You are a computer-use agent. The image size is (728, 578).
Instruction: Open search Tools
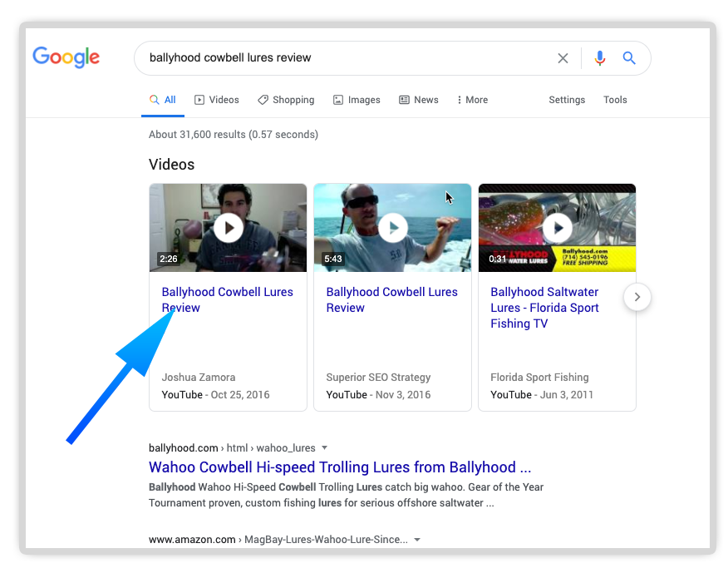click(x=615, y=100)
